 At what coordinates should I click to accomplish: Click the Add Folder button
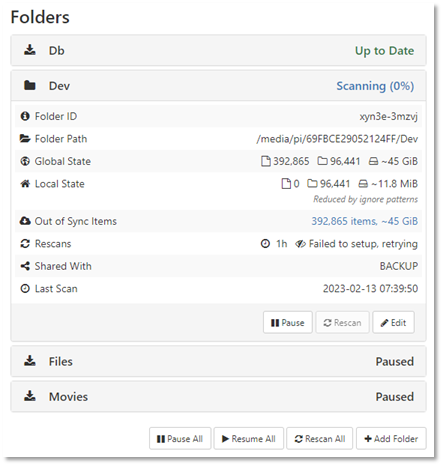tap(391, 439)
